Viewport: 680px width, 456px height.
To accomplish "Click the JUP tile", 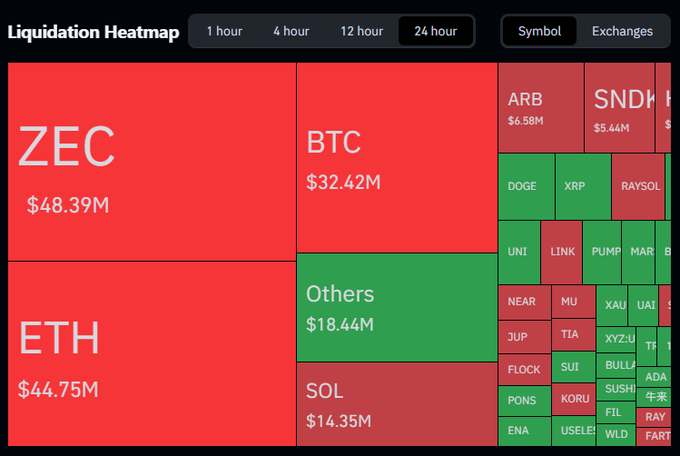I will click(524, 337).
